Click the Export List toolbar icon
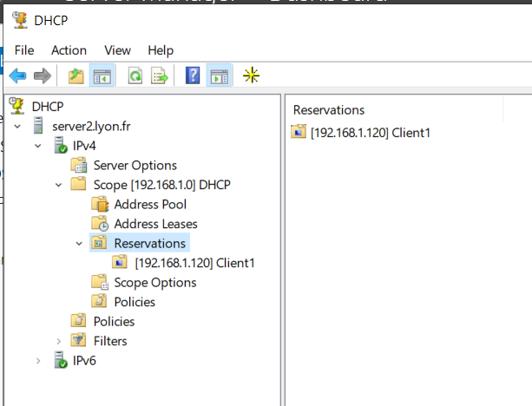Screen dimensions: 532x406 (x=160, y=75)
